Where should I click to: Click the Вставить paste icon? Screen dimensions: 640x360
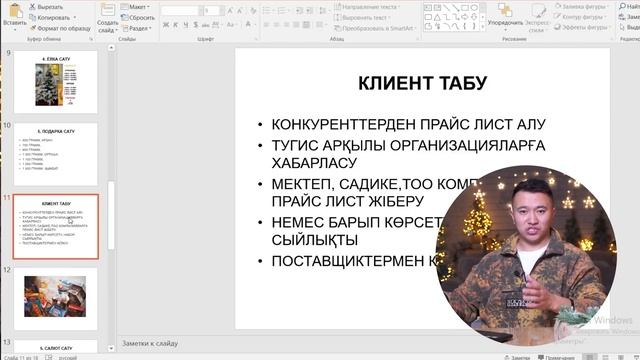click(x=15, y=11)
